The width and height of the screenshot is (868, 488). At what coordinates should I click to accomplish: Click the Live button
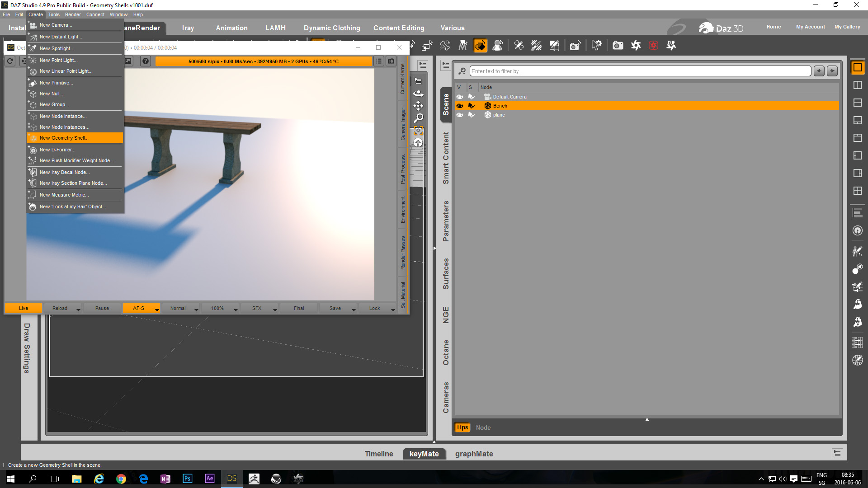24,308
